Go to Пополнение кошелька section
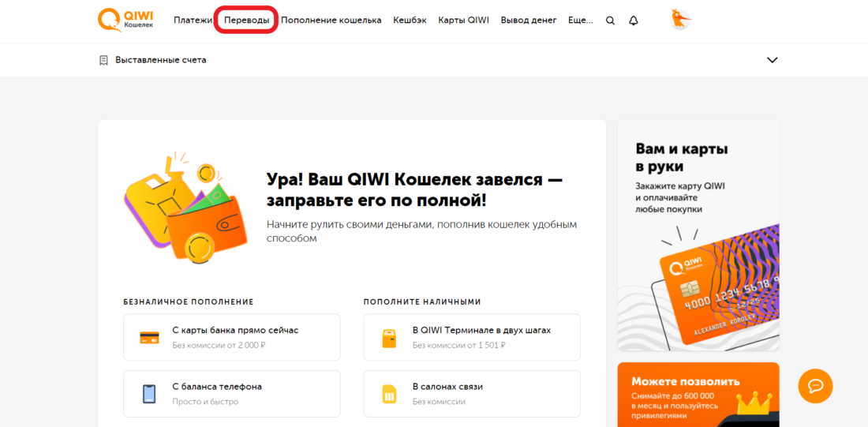 (x=331, y=21)
